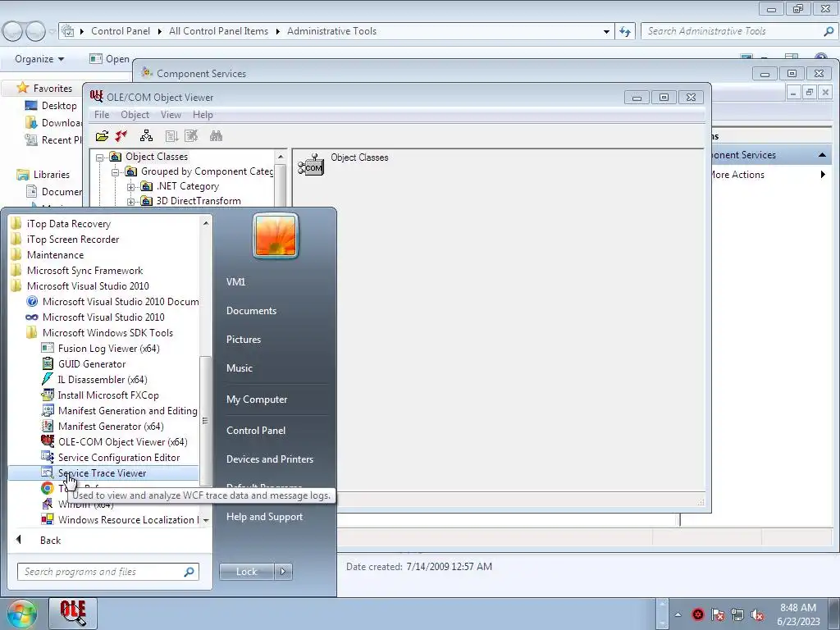Select the .NET Category tree item
The image size is (840, 630).
tap(188, 186)
